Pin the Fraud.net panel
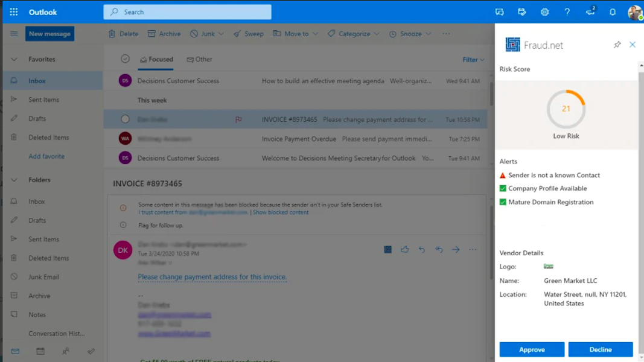 [x=617, y=45]
